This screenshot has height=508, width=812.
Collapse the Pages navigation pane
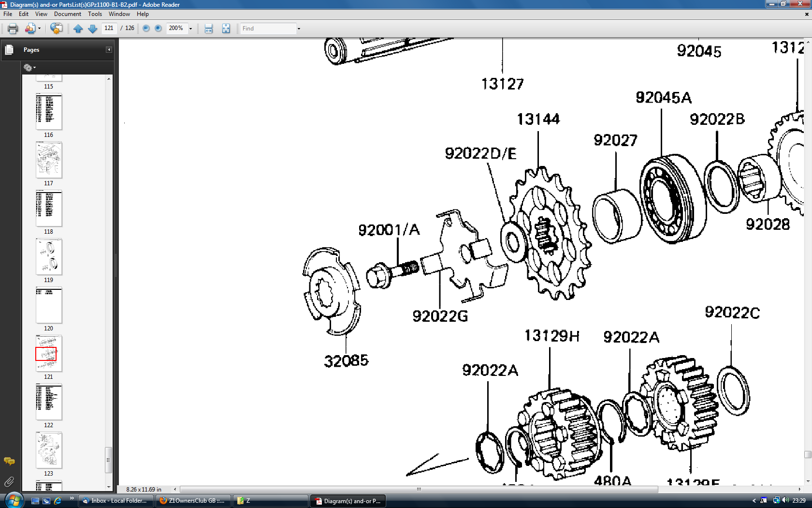(x=109, y=50)
